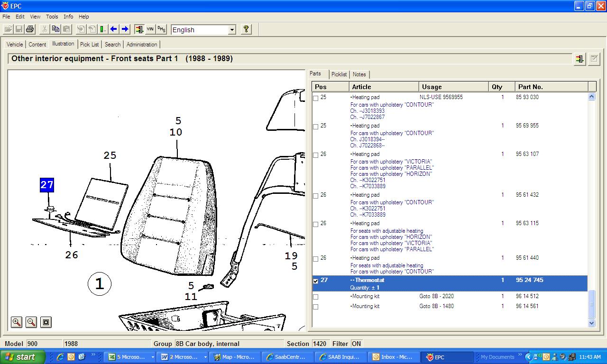Click the DMS toolbar button
The height and width of the screenshot is (364, 607).
[x=162, y=29]
